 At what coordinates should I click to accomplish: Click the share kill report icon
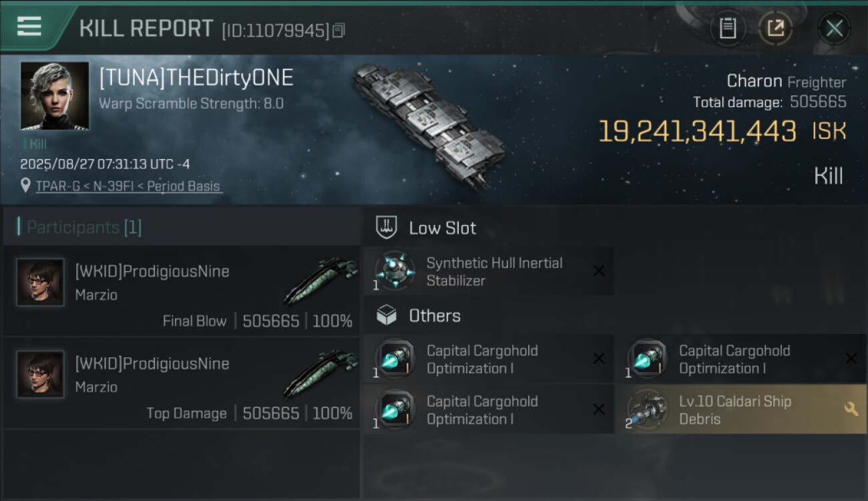pyautogui.click(x=775, y=29)
